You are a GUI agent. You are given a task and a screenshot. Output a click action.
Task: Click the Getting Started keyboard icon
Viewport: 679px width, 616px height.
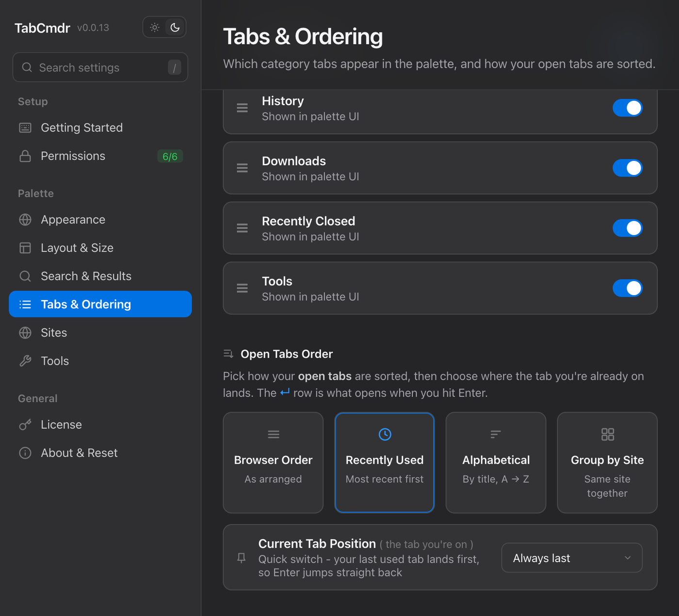[x=25, y=127]
